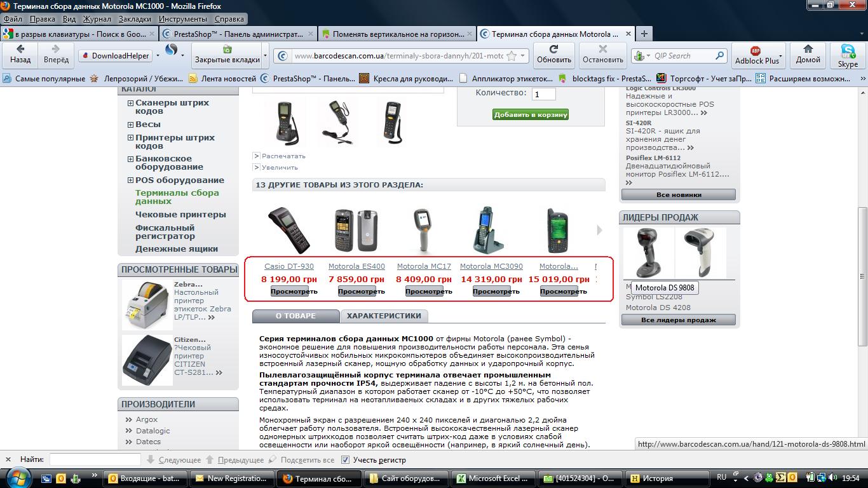This screenshot has height=488, width=868.
Task: Click the Motorola DS 9808 bestseller image
Action: 648,252
